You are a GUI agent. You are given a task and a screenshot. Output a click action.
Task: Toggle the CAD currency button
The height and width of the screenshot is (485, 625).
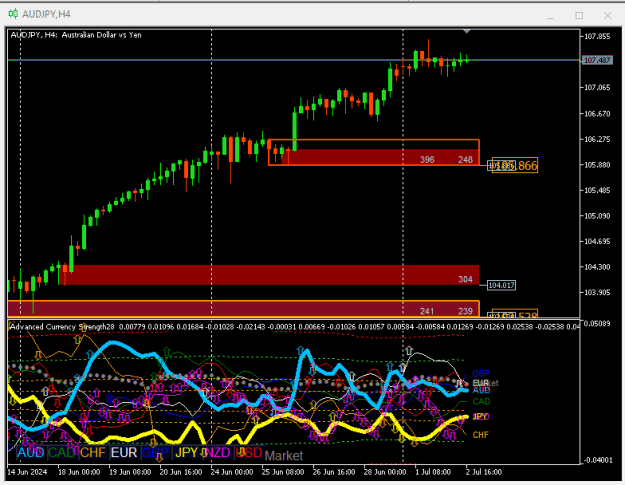[x=61, y=453]
